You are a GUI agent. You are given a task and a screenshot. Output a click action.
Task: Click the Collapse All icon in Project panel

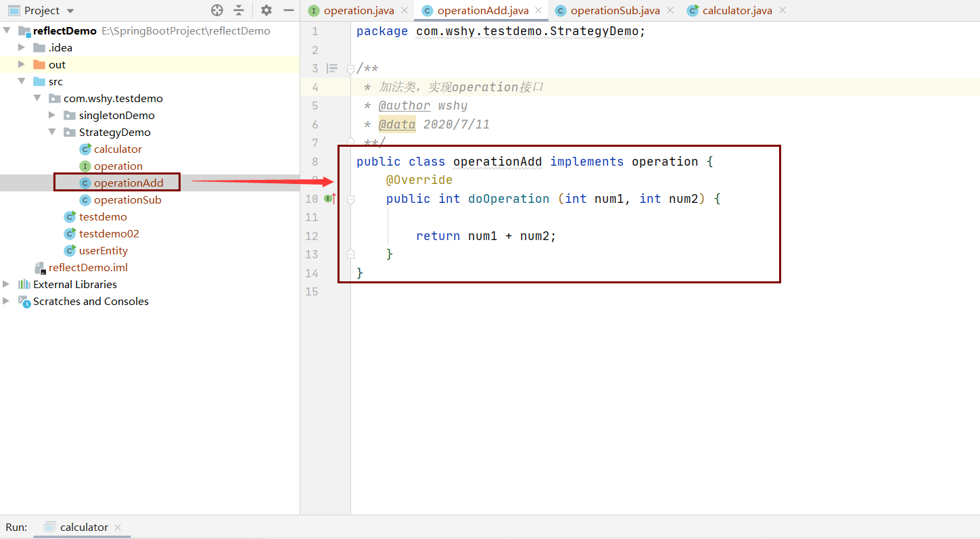[239, 10]
